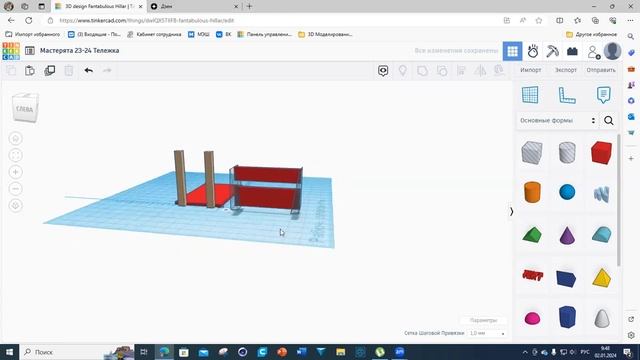Switch to 3D design grid view
640x360 pixels.
(x=512, y=51)
